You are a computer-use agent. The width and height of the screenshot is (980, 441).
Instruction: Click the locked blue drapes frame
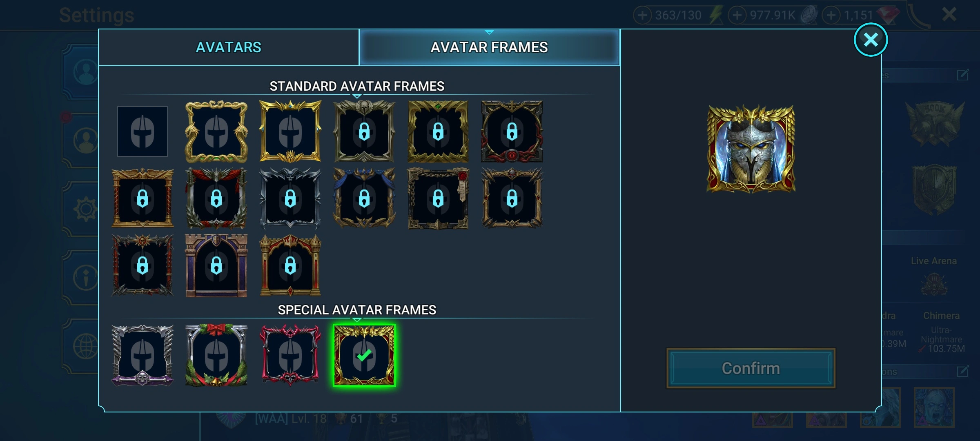pyautogui.click(x=364, y=198)
